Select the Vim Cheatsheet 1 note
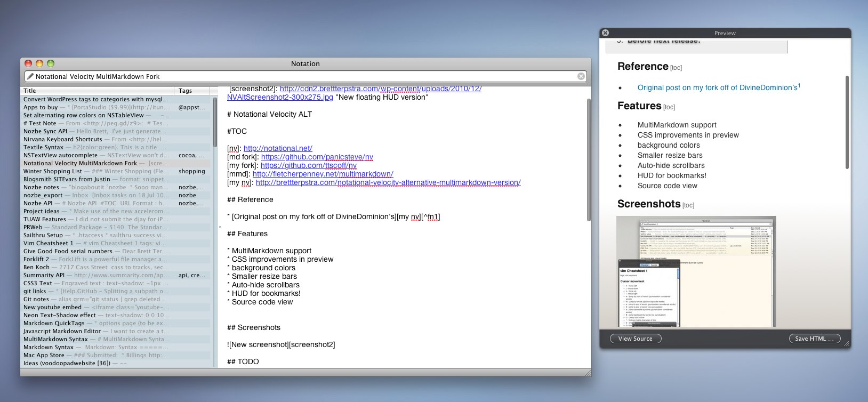The image size is (868, 402). [49, 243]
